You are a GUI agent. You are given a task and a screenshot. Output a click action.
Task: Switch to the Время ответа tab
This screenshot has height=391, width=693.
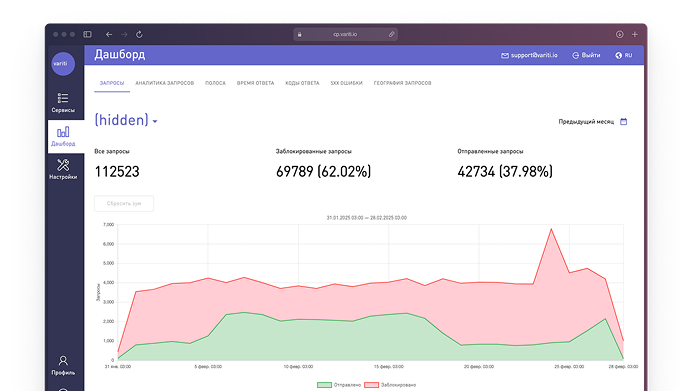[255, 83]
